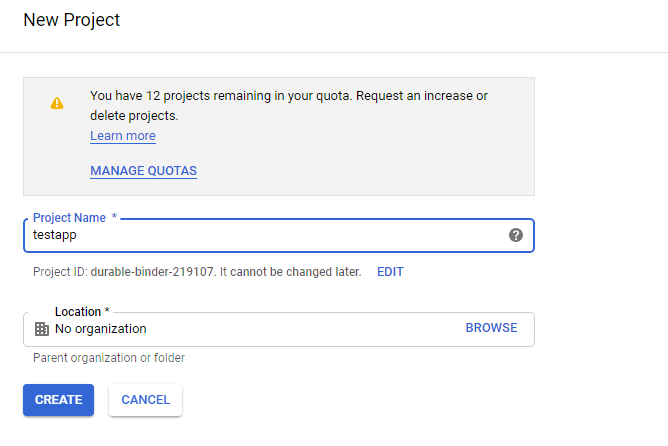Edit the project ID via EDIT
This screenshot has height=446, width=668.
390,272
